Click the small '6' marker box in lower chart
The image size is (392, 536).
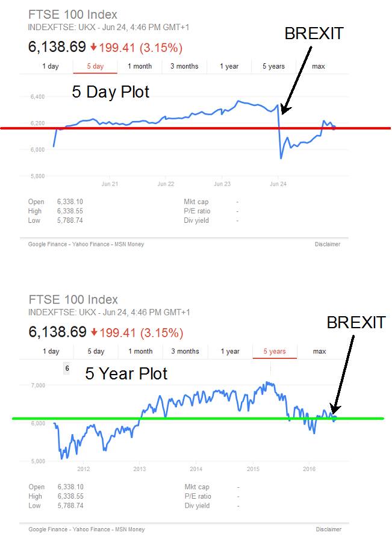67,369
